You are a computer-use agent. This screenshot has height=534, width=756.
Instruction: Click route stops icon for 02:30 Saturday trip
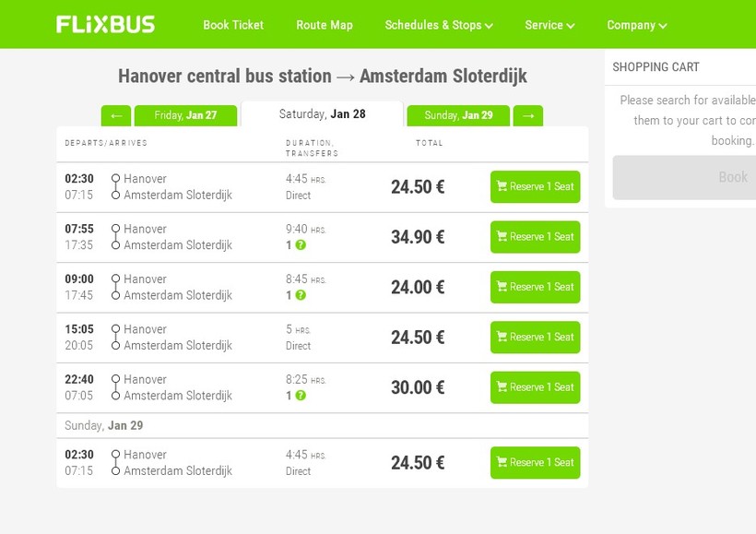(115, 186)
